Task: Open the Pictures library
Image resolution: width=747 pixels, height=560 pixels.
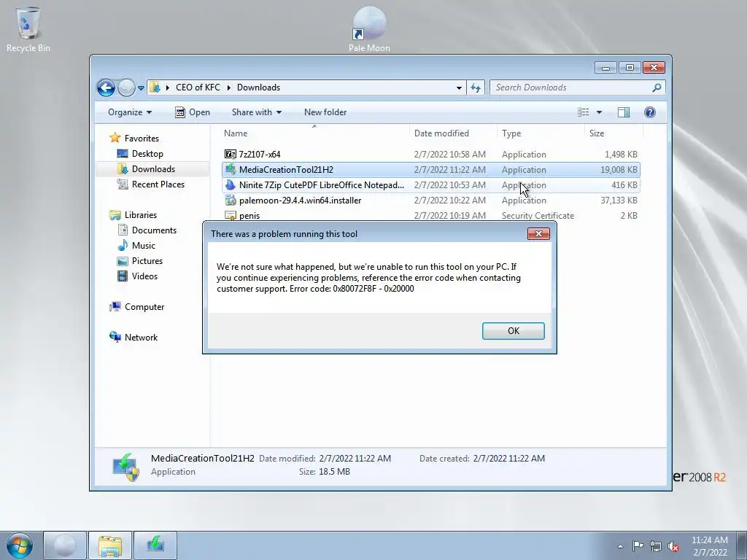Action: tap(147, 261)
